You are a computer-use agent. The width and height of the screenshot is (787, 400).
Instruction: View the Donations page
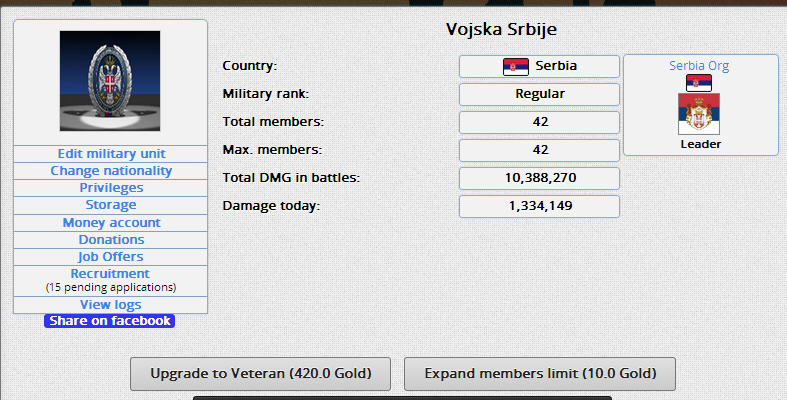click(111, 240)
